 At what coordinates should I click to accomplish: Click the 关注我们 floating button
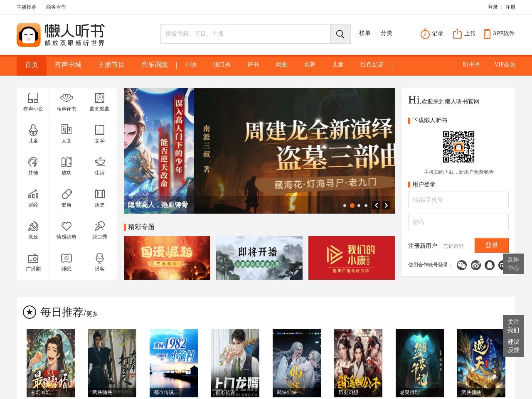pos(513,326)
